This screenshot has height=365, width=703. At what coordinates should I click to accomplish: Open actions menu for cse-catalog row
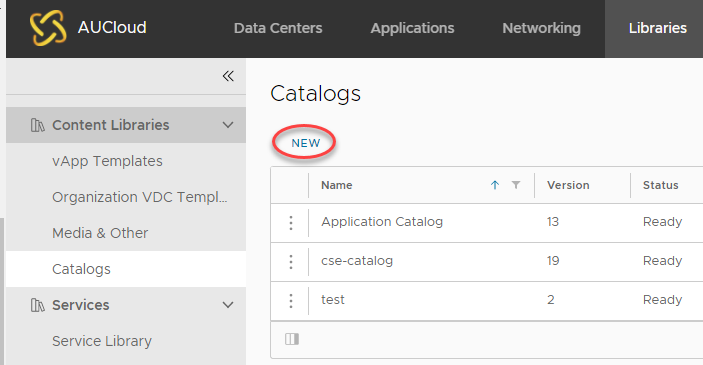tap(291, 261)
